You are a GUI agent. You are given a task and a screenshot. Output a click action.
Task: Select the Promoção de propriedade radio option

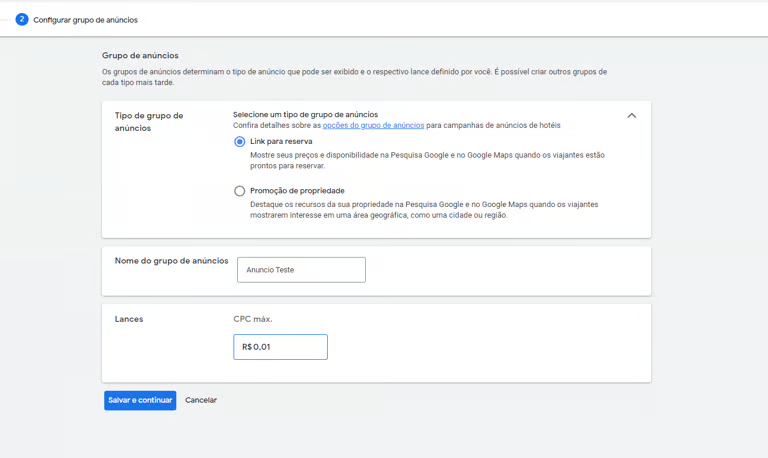[x=240, y=191]
